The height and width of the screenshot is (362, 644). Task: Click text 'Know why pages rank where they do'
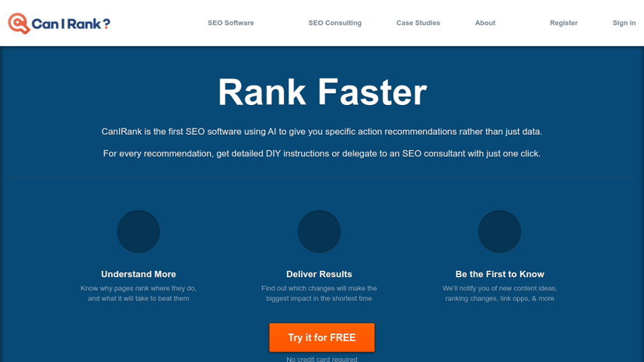tap(138, 289)
